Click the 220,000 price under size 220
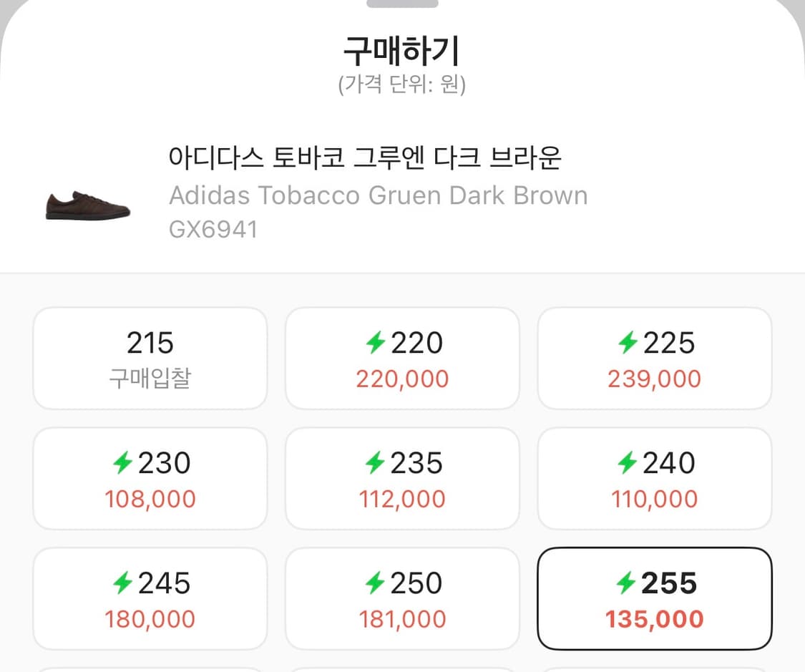The width and height of the screenshot is (805, 672). point(401,379)
